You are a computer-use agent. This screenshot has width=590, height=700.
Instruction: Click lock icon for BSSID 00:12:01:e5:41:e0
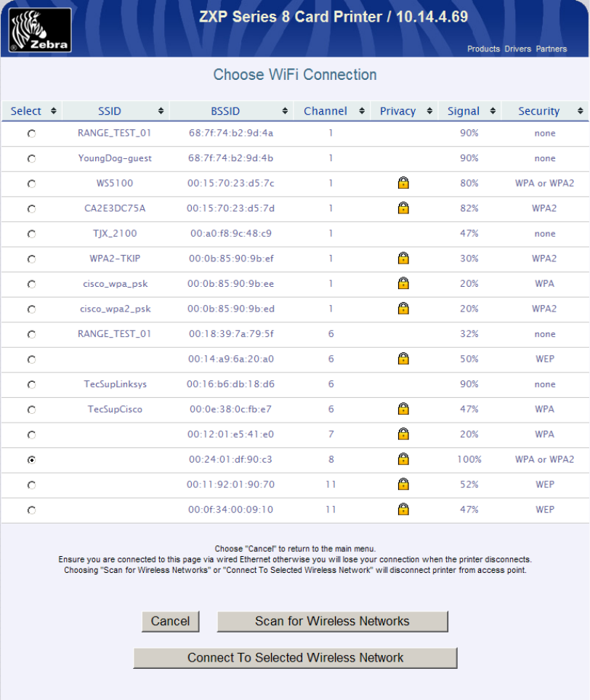403,434
